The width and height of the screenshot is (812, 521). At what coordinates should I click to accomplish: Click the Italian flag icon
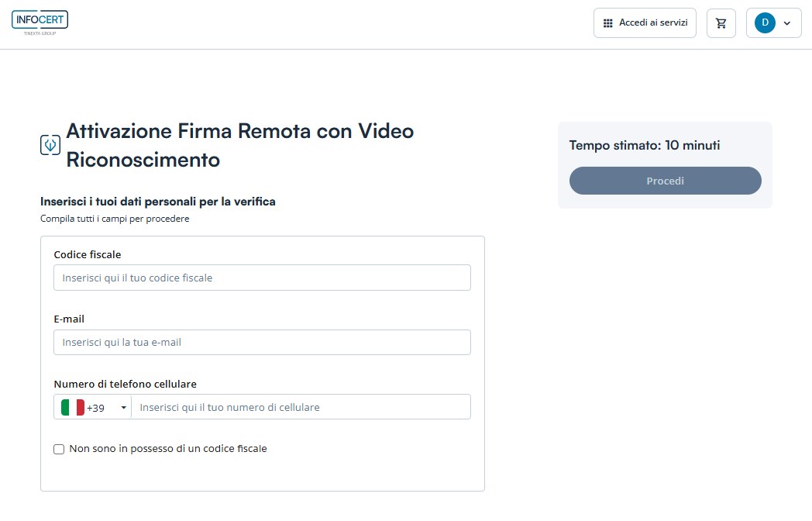pyautogui.click(x=73, y=408)
